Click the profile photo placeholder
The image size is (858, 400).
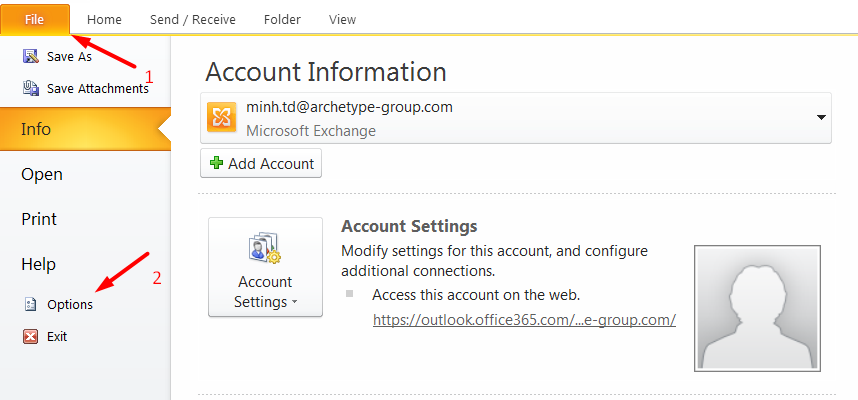click(757, 309)
